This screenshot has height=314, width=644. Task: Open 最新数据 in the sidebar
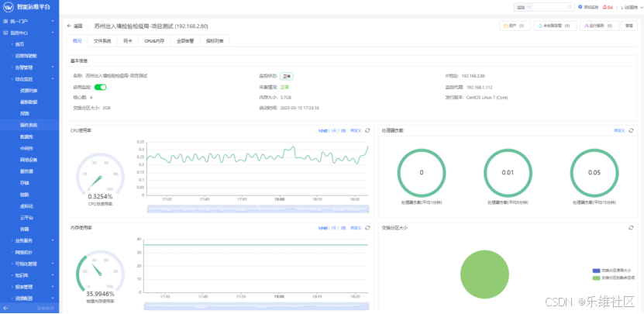tap(29, 102)
